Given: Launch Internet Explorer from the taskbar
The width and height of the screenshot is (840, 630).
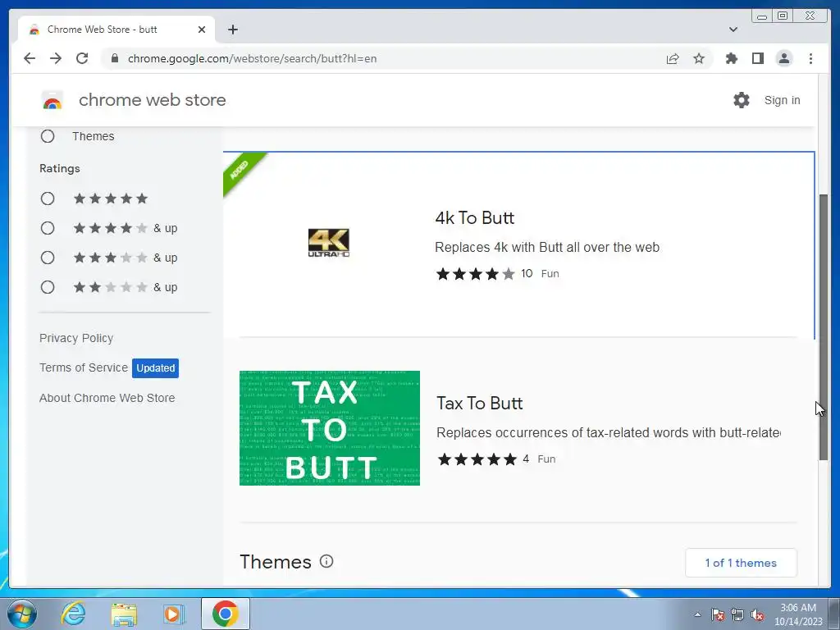Looking at the screenshot, I should 73,614.
